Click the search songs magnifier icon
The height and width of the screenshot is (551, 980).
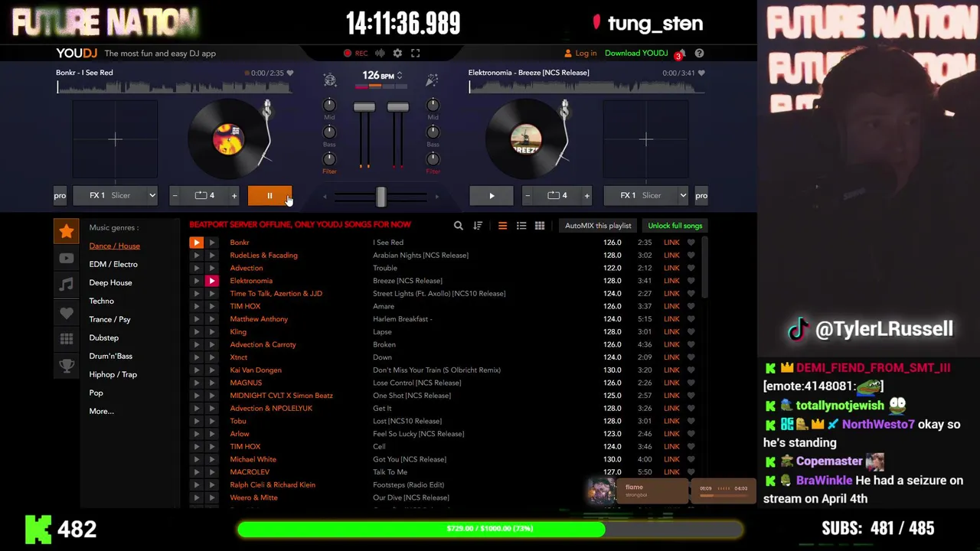pos(458,226)
